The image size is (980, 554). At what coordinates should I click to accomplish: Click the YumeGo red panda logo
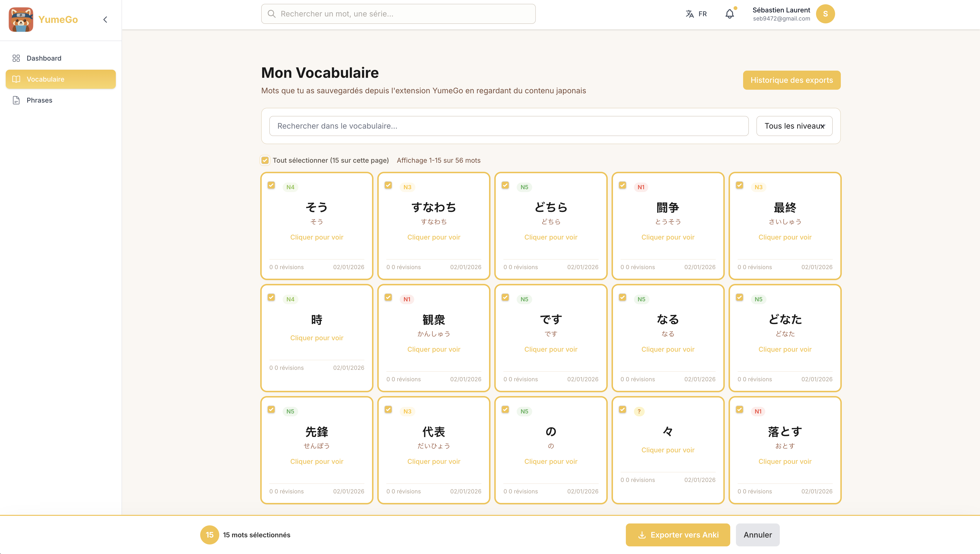pyautogui.click(x=21, y=19)
